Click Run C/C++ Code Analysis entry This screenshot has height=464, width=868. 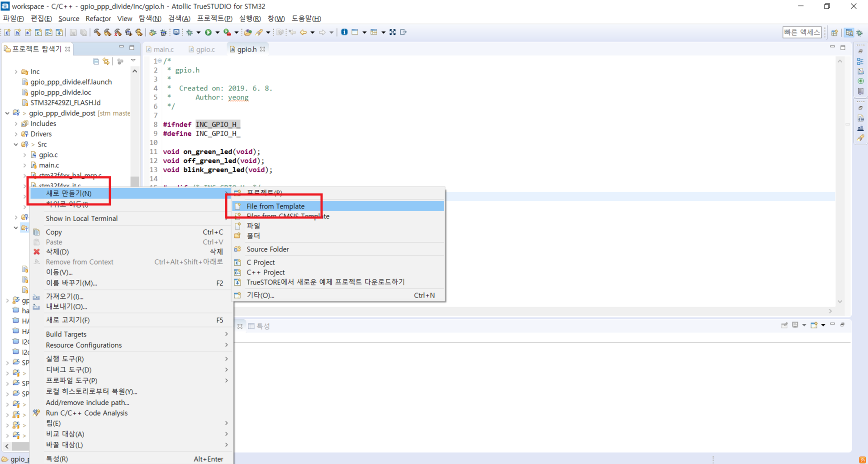click(x=131, y=413)
